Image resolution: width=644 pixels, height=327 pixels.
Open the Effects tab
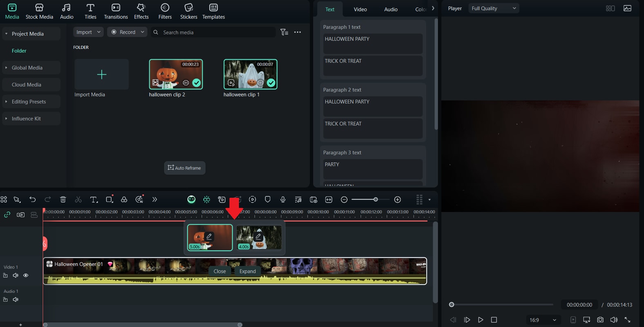141,11
